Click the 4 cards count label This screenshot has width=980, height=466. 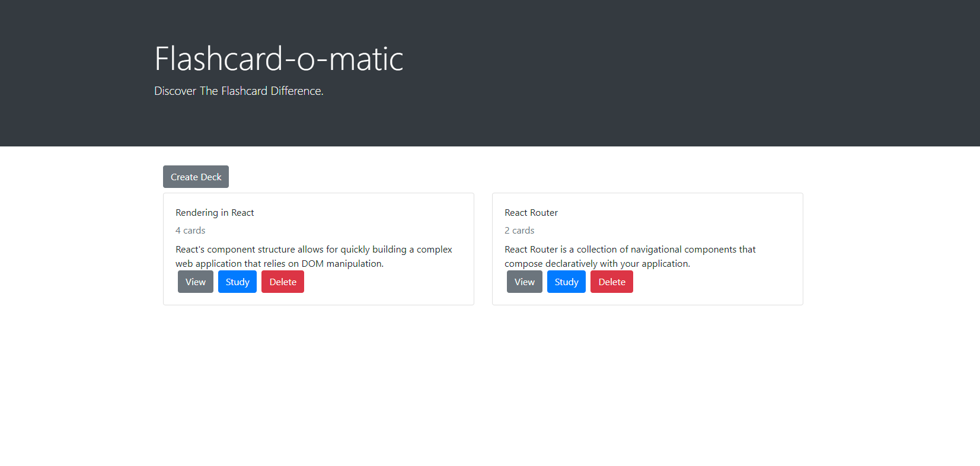190,230
